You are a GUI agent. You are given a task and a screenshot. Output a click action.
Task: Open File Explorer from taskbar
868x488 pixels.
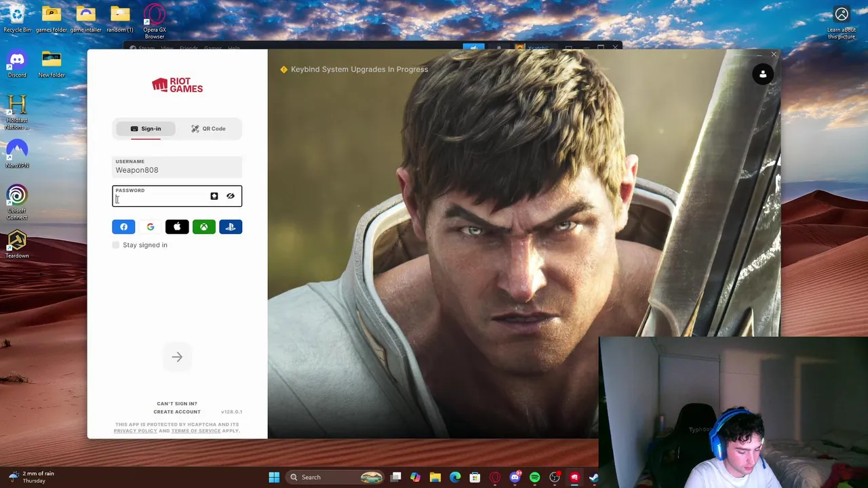click(435, 477)
